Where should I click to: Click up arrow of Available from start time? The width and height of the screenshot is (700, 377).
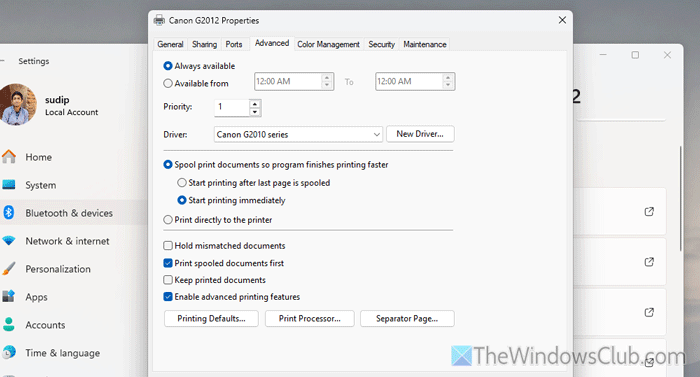pyautogui.click(x=327, y=77)
